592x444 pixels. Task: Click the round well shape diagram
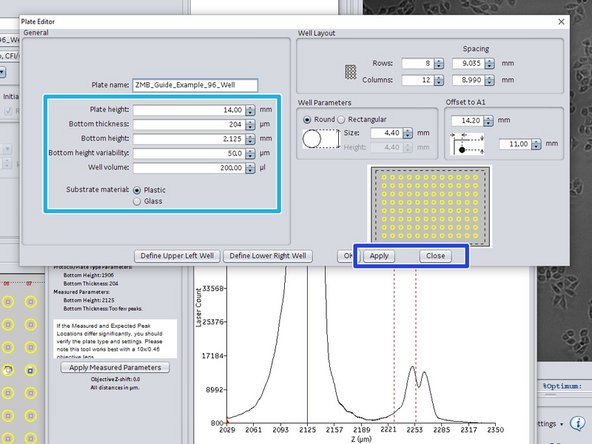coord(321,139)
